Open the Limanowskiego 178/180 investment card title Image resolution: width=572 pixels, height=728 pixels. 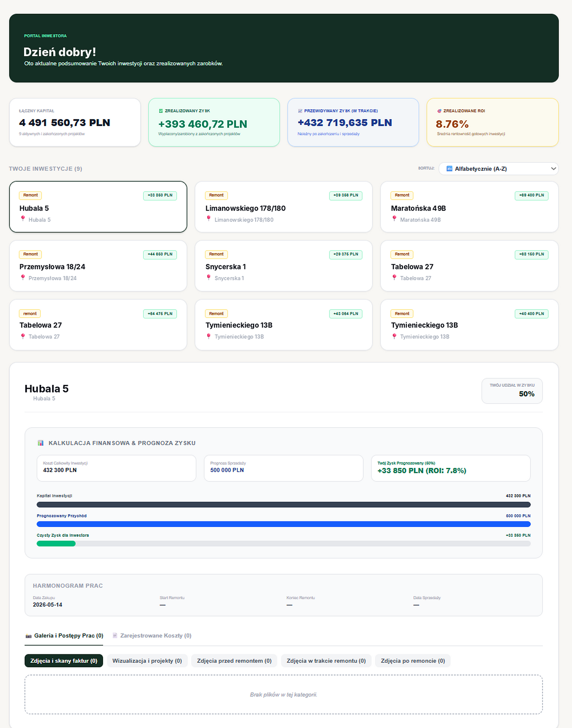[245, 208]
